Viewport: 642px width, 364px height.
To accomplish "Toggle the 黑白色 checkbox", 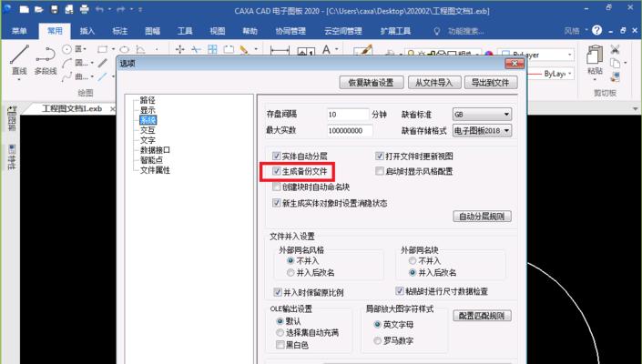I will click(280, 345).
